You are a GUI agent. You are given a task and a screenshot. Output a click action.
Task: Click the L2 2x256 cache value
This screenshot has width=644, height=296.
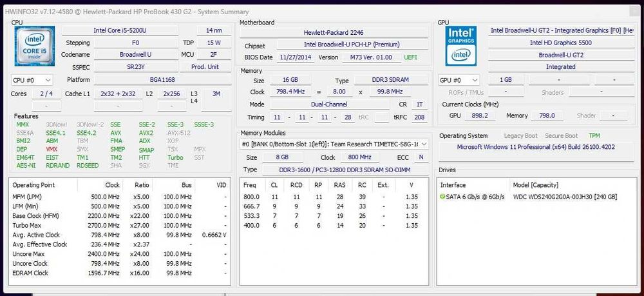[x=172, y=94]
